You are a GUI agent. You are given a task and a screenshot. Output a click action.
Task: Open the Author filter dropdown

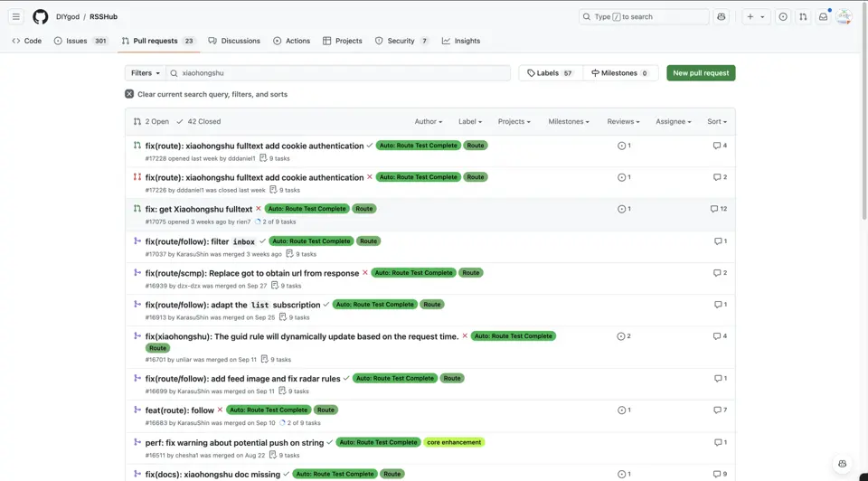(428, 122)
